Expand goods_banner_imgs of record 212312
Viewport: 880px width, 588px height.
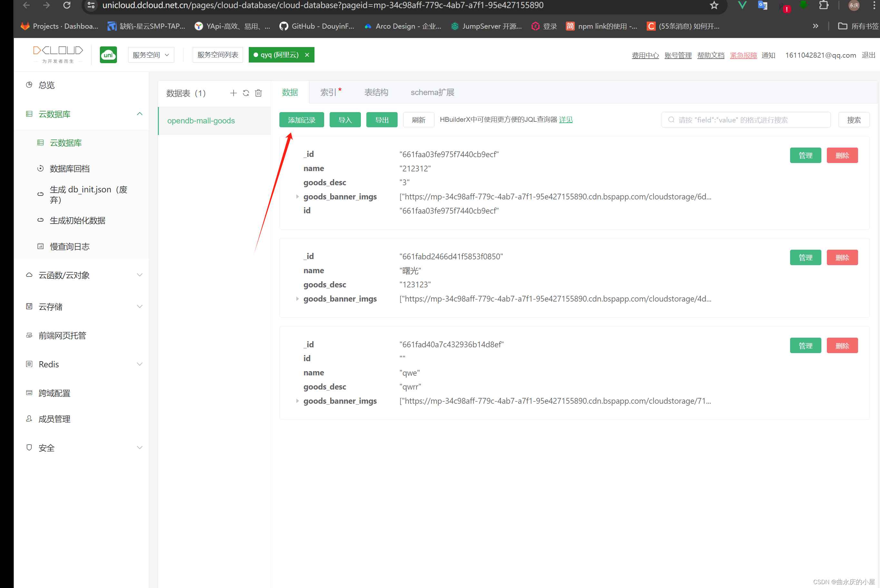(x=297, y=197)
